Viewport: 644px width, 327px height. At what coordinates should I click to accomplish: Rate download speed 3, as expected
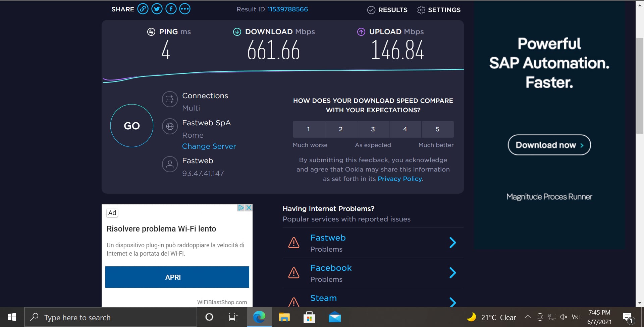pos(373,129)
